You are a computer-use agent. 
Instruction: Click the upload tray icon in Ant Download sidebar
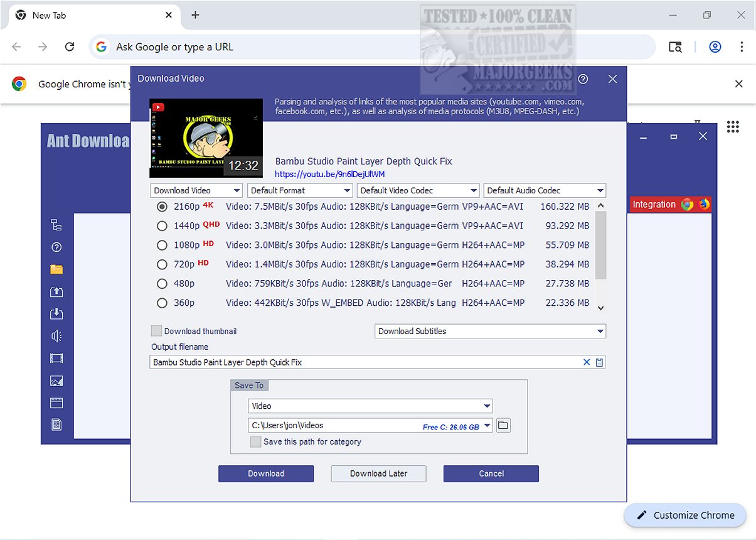(x=56, y=292)
